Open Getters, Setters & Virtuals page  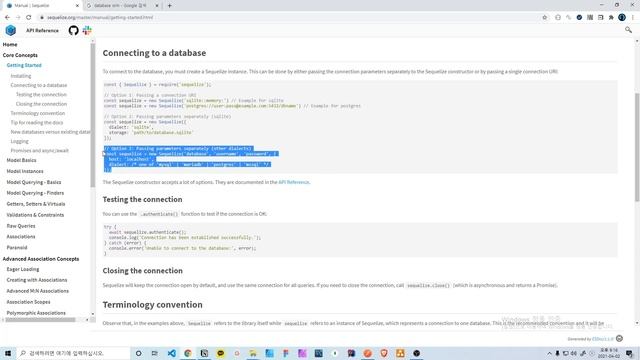pyautogui.click(x=36, y=204)
